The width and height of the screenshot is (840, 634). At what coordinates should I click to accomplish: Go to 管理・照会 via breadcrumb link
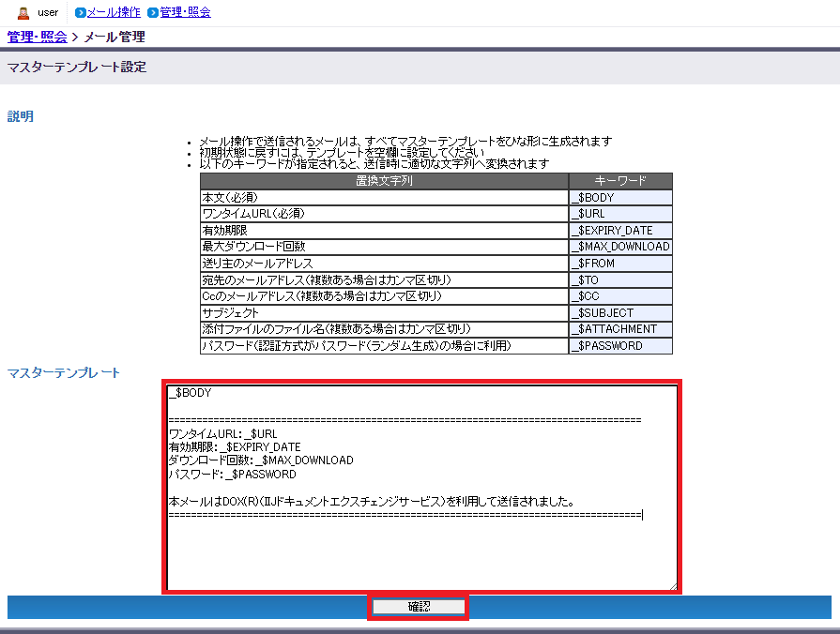point(37,38)
